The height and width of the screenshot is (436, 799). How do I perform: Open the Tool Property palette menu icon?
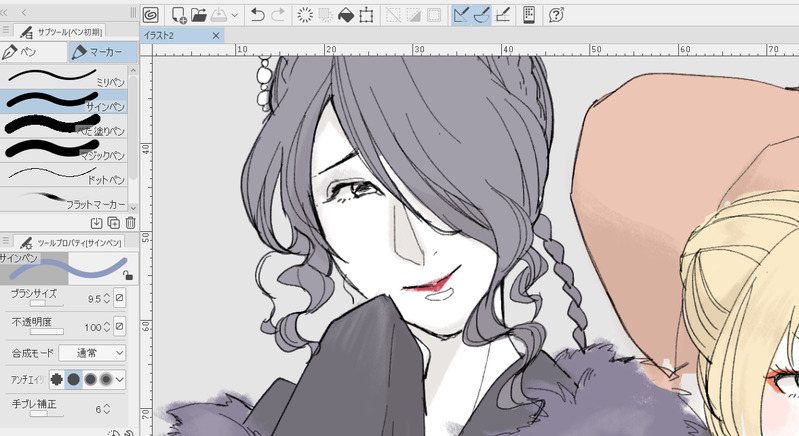[x=6, y=242]
